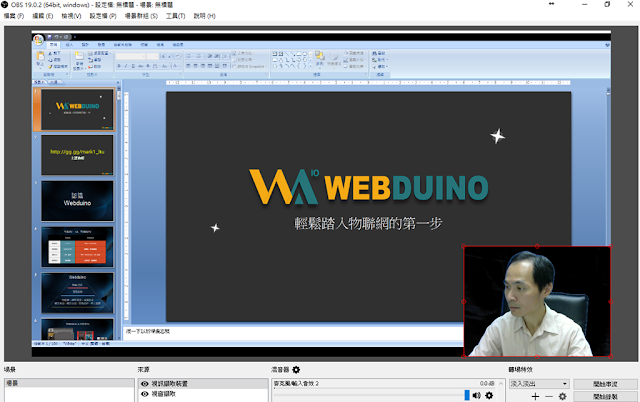
Task: Open transition properties gear icon
Action: coord(562,396)
